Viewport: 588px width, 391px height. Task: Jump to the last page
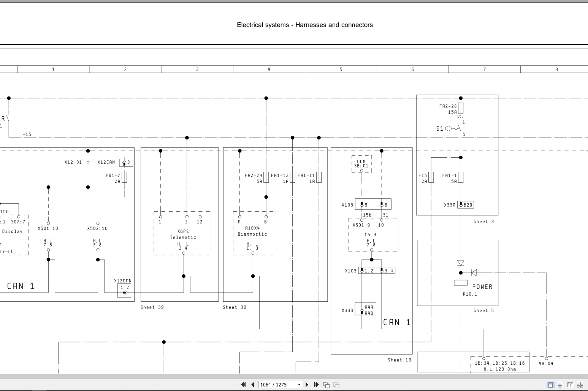point(316,385)
